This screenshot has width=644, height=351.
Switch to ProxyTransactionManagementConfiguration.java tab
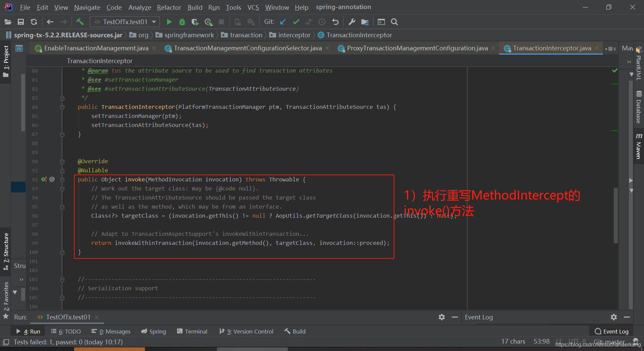(417, 48)
